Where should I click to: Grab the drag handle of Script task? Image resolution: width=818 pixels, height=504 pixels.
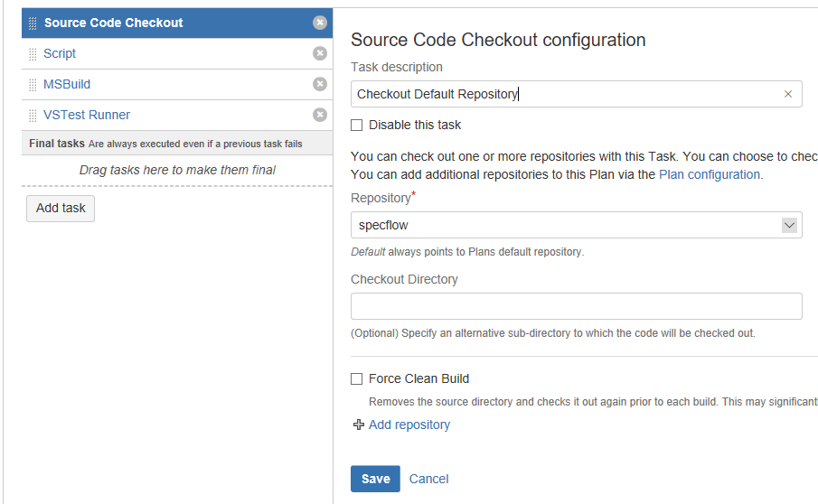click(33, 54)
